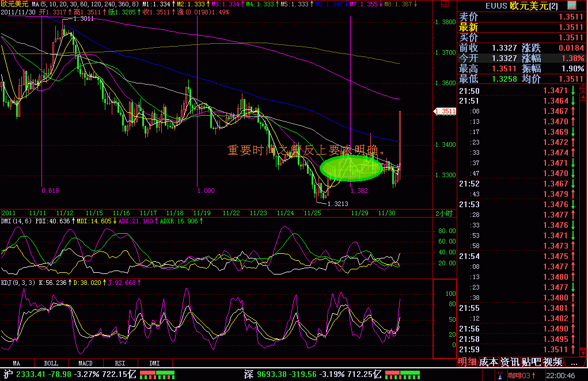Click the 2小时 period selector label
Image resolution: width=588 pixels, height=381 pixels.
(x=444, y=213)
